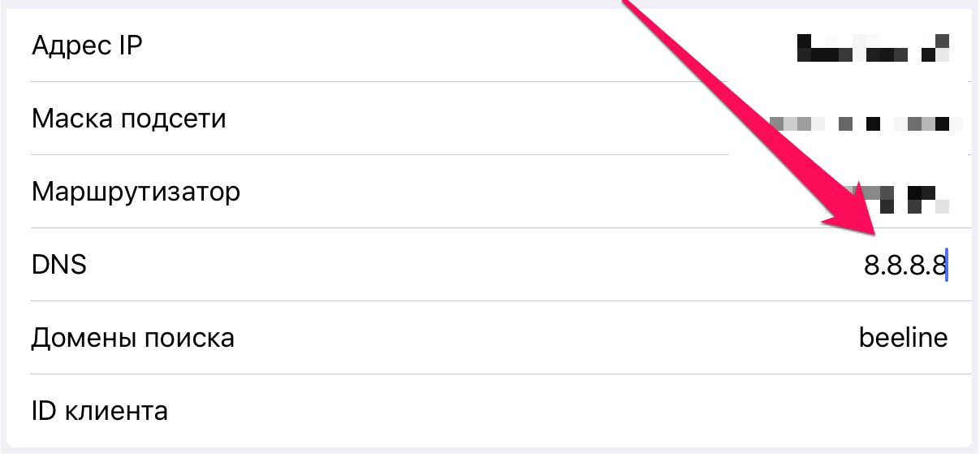Screen dimensions: 980x454
Task: Tap the ID клиента label
Action: coord(99,410)
